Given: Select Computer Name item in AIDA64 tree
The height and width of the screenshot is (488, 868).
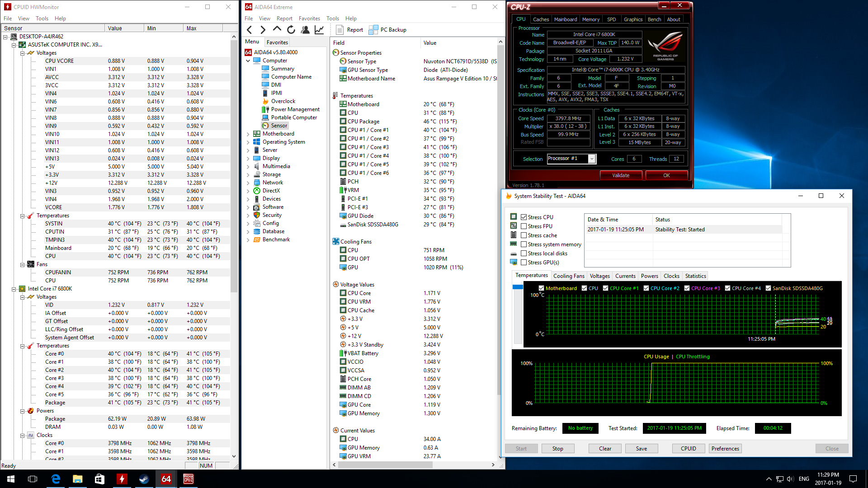Looking at the screenshot, I should click(287, 77).
